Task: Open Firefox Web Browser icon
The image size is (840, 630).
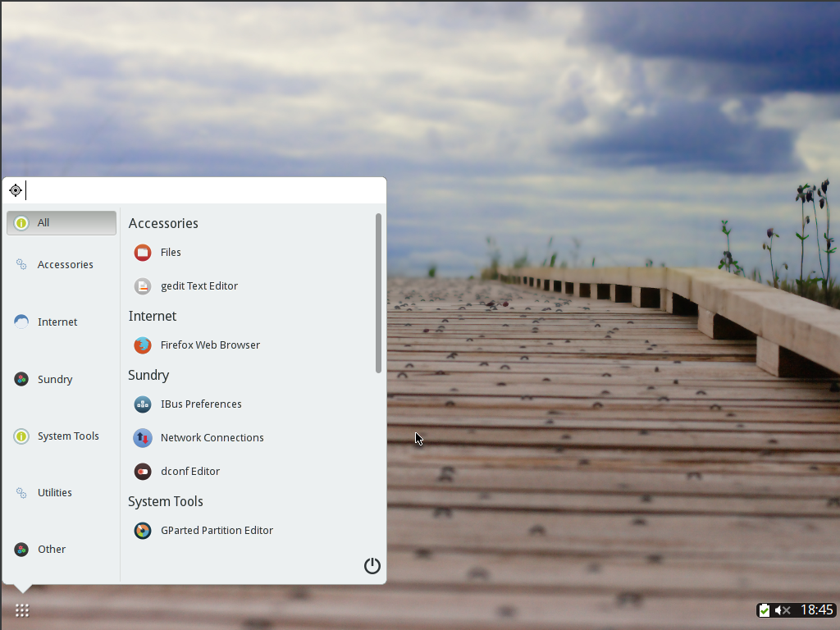Action: pyautogui.click(x=143, y=345)
